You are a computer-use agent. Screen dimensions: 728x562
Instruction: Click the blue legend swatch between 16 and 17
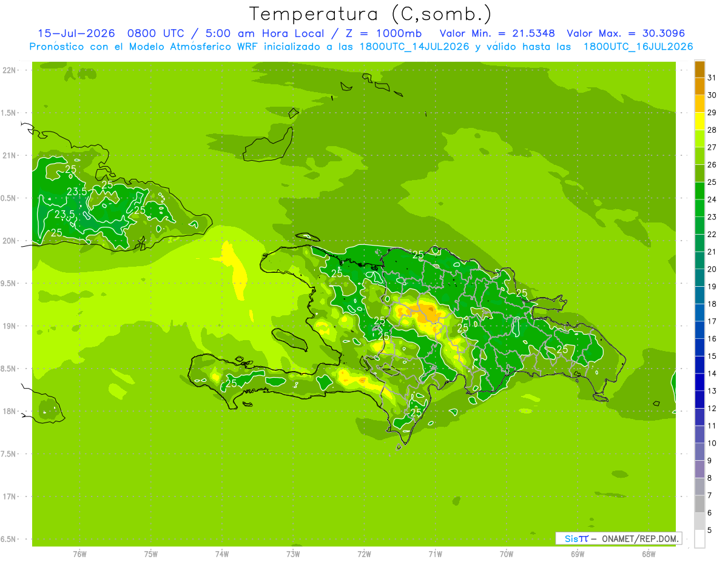coord(699,330)
